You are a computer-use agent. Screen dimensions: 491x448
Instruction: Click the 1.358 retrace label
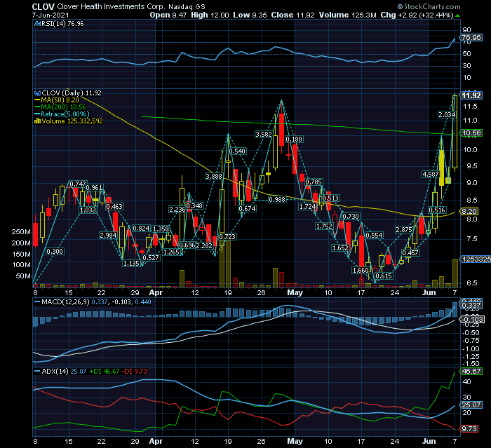click(x=161, y=229)
